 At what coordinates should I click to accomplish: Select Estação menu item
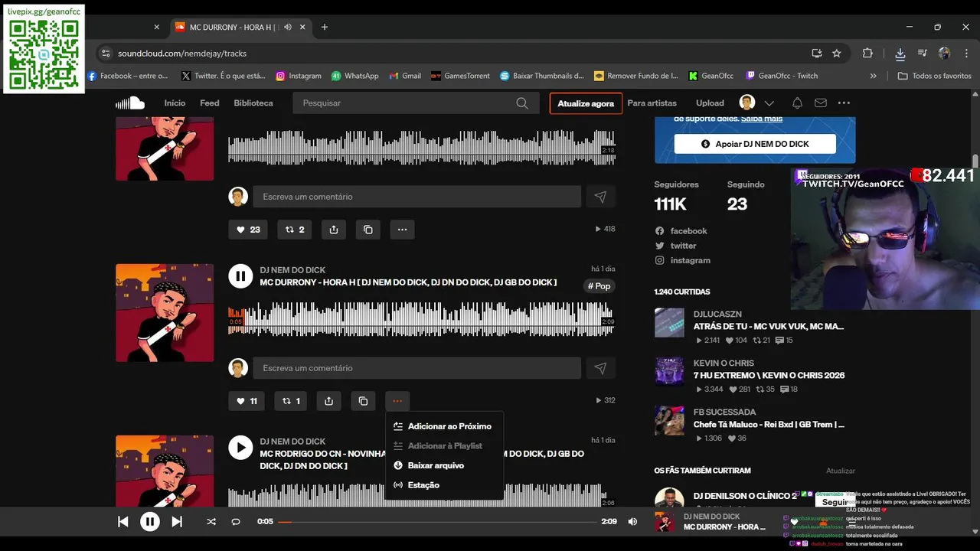444,485
